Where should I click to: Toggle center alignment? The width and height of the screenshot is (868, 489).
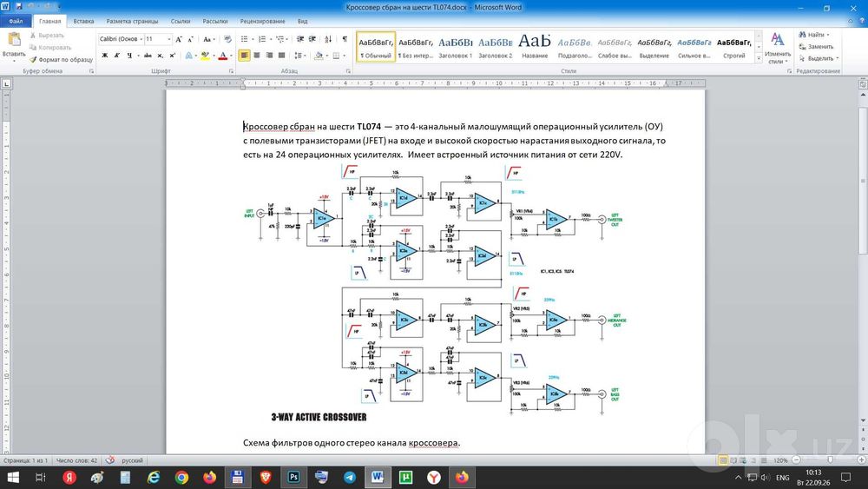click(x=257, y=56)
